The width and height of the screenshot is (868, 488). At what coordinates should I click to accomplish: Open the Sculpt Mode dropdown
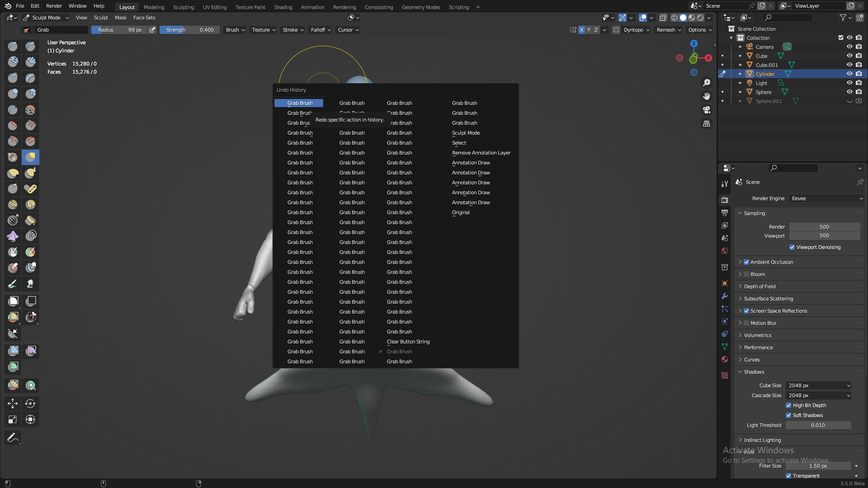coord(46,18)
